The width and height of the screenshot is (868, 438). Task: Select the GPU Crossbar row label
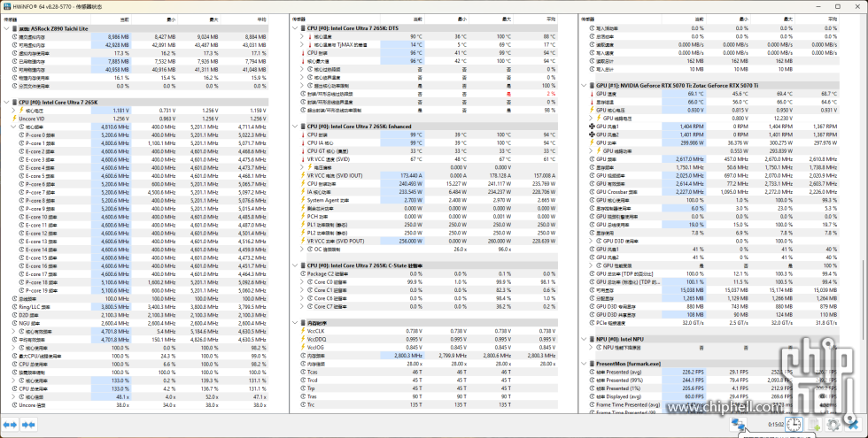(616, 192)
